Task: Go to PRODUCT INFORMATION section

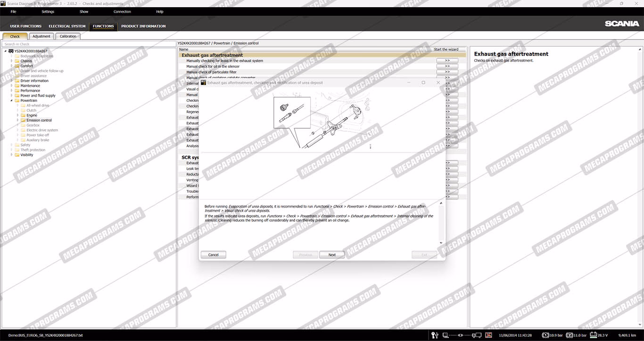Action: pos(143,26)
